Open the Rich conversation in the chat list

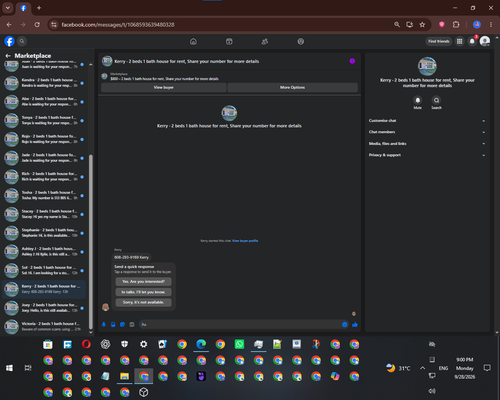click(44, 177)
